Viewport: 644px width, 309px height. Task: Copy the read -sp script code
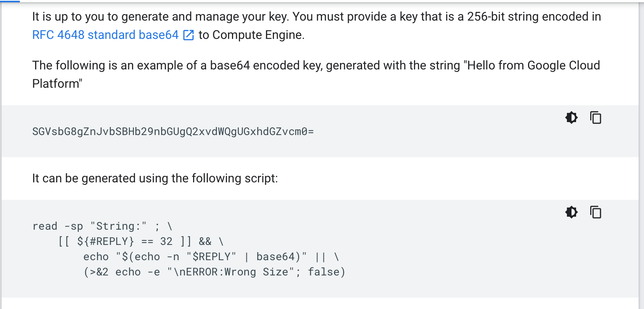click(x=596, y=212)
